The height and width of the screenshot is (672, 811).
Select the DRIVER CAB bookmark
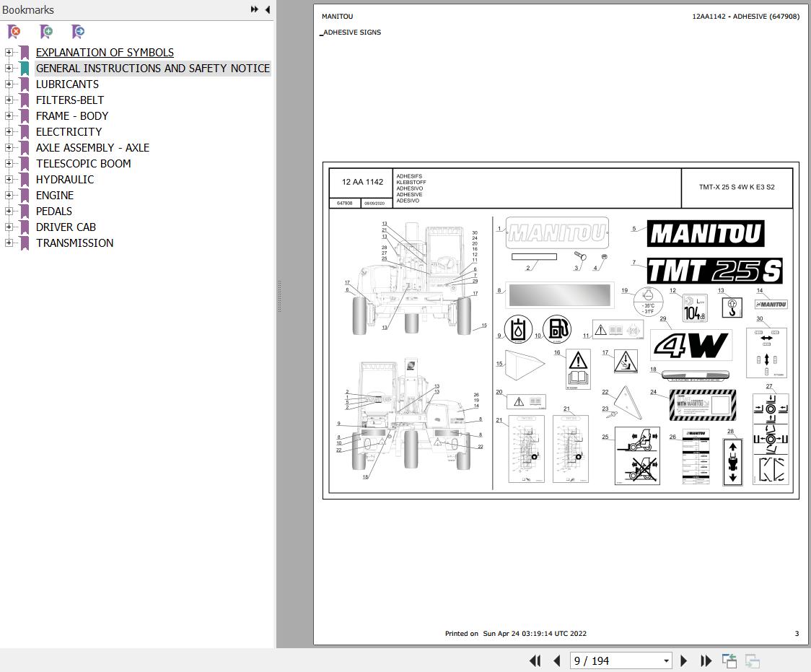point(66,227)
